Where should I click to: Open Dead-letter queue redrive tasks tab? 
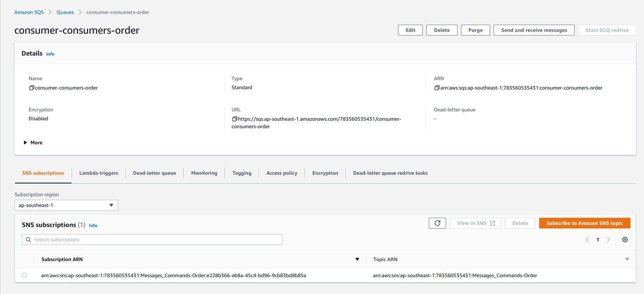(x=390, y=173)
